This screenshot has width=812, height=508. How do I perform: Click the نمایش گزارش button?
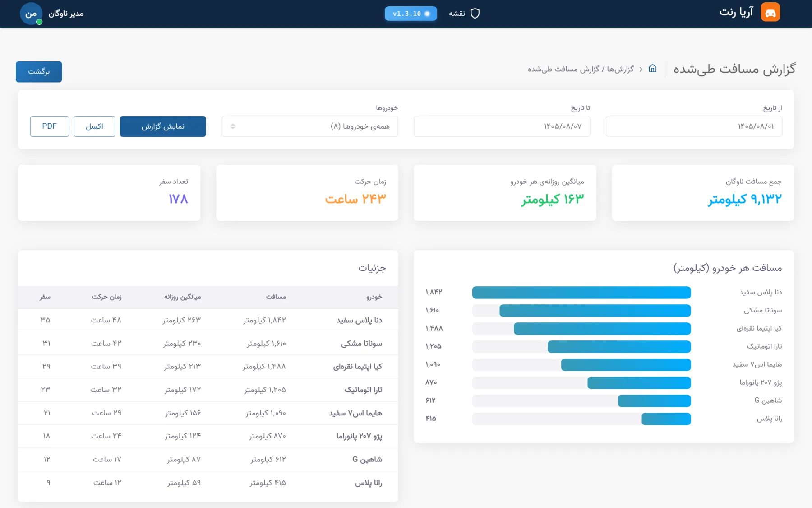pyautogui.click(x=163, y=126)
